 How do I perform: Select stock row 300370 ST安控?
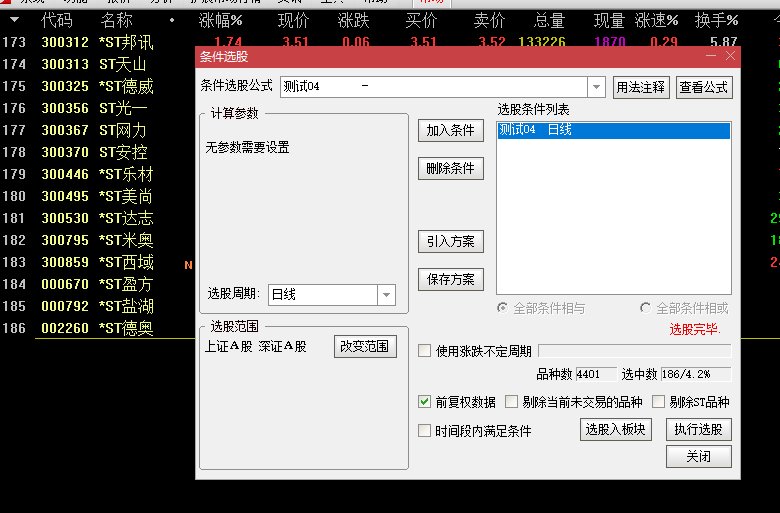[98, 152]
